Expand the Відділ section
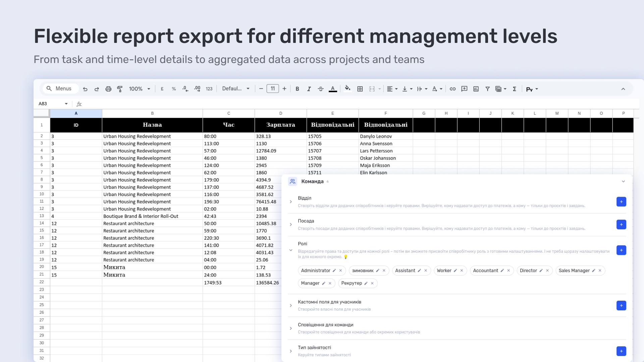 coord(291,202)
